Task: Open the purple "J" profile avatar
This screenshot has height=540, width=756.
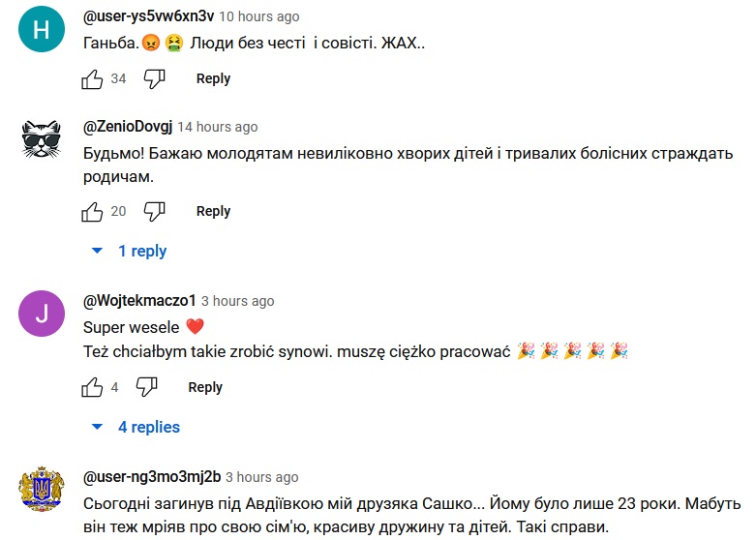Action: click(41, 315)
